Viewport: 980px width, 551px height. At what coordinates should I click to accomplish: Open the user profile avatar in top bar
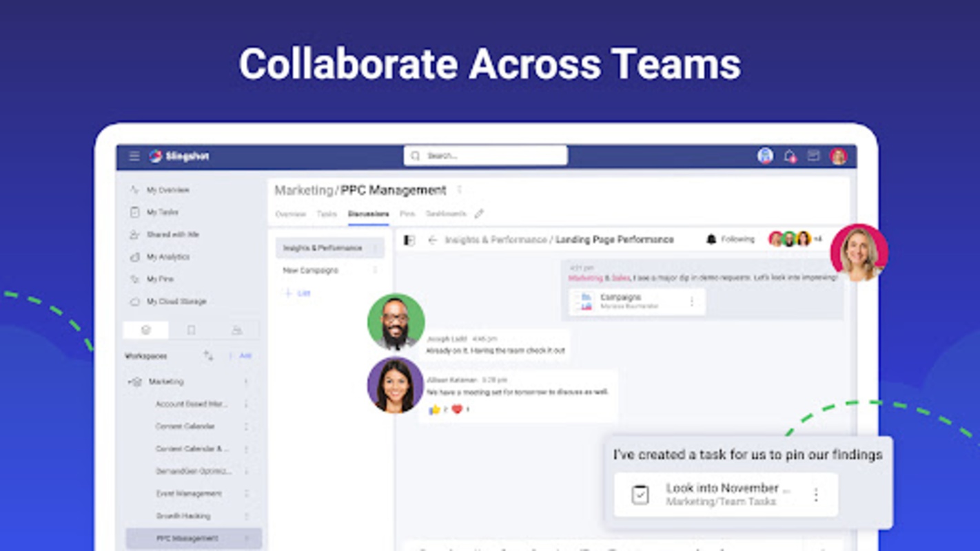[838, 156]
